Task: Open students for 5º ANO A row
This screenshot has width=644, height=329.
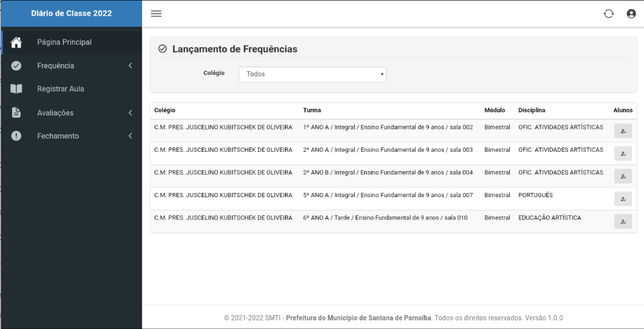Action: click(x=623, y=198)
